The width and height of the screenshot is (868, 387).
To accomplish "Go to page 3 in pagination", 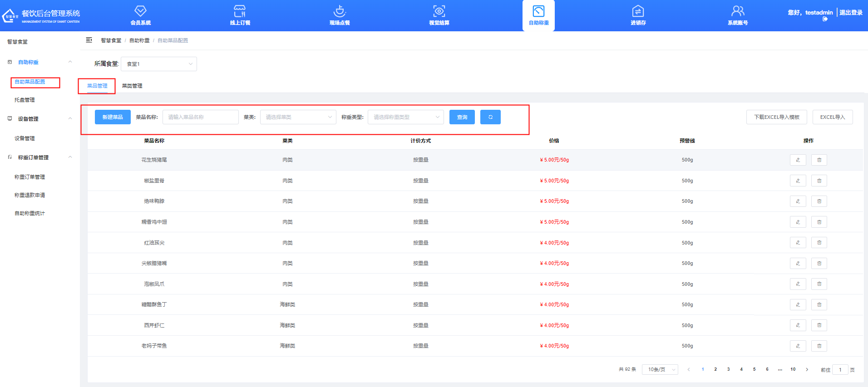I will 728,369.
